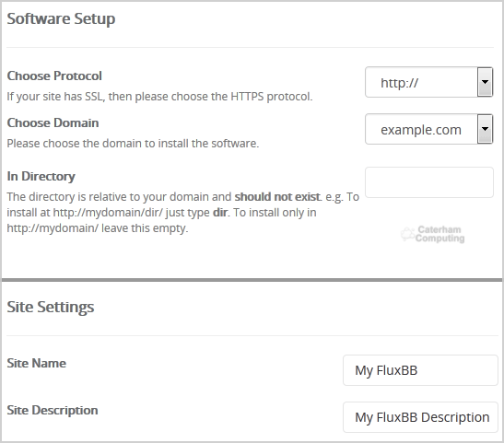
Task: Click the Choose Protocol label
Action: [x=54, y=76]
